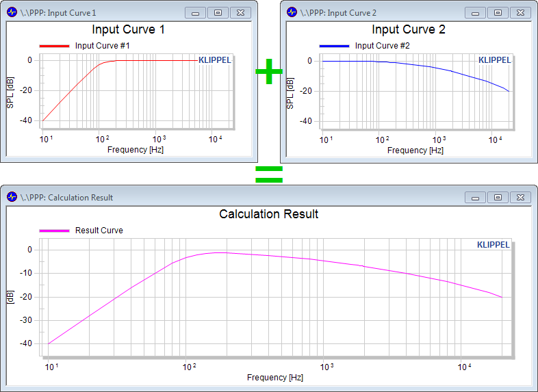
Task: Click the Calculation Result chart heading
Action: (x=268, y=214)
